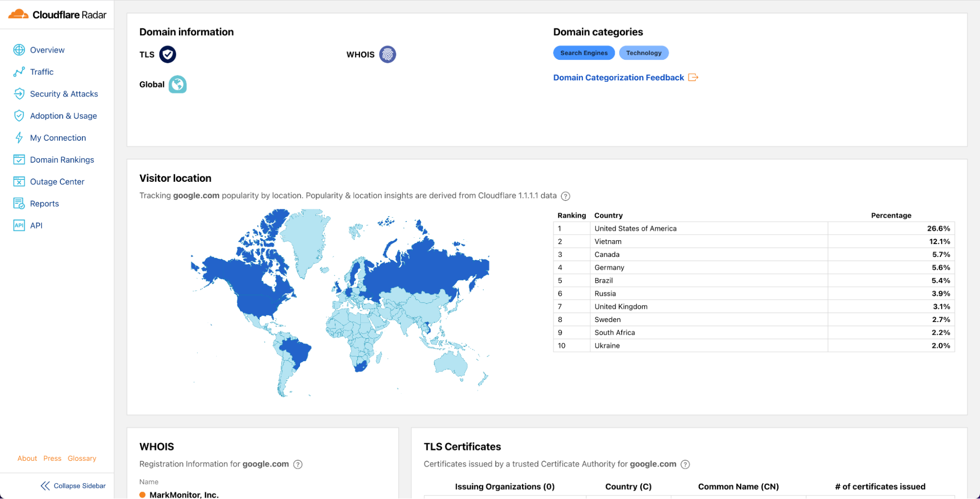Click the 12.1% percentage value
Image resolution: width=980 pixels, height=499 pixels.
click(x=939, y=242)
